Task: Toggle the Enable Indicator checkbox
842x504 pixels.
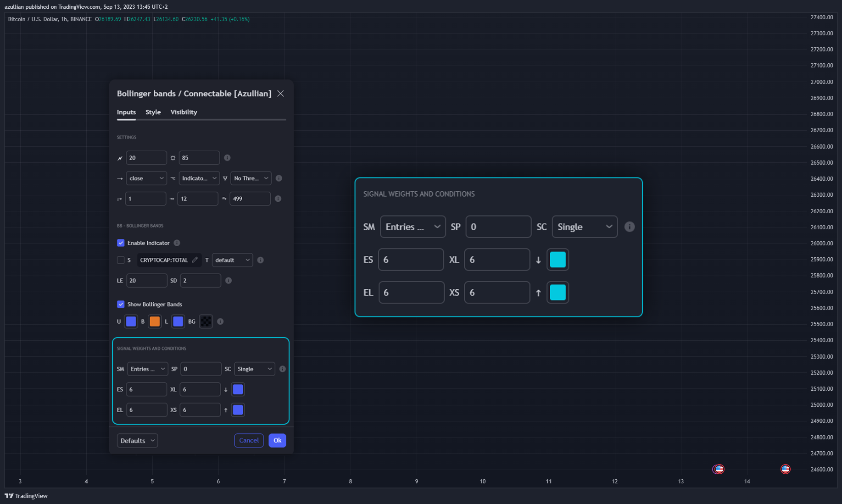Action: pyautogui.click(x=121, y=243)
